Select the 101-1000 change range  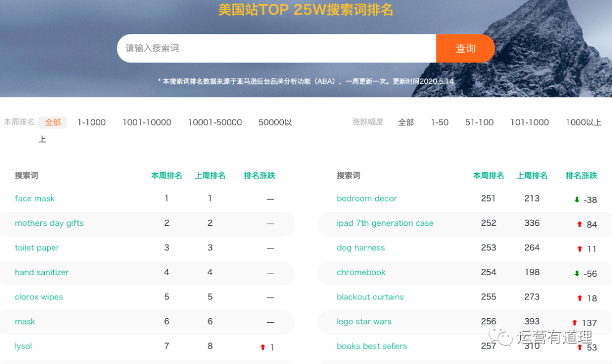(x=529, y=122)
